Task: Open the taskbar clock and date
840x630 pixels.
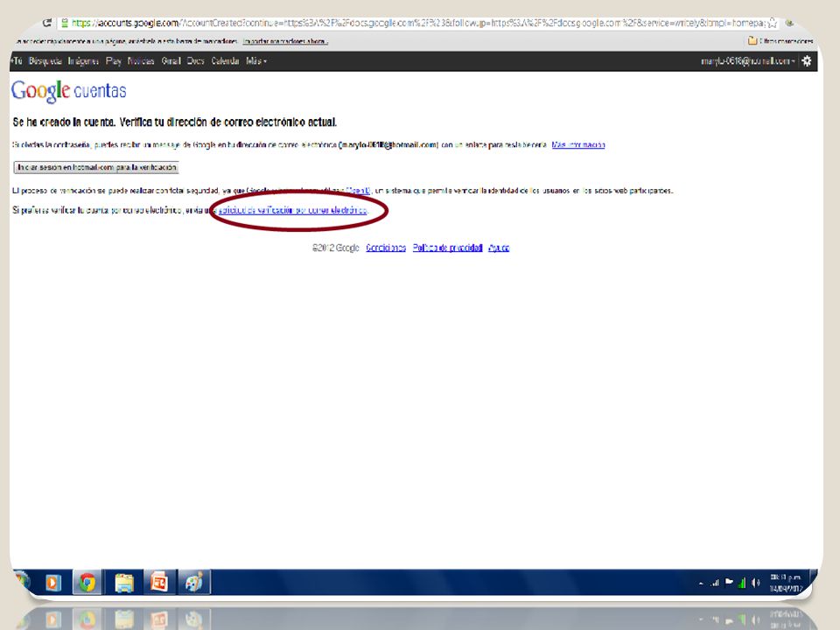Action: point(786,583)
